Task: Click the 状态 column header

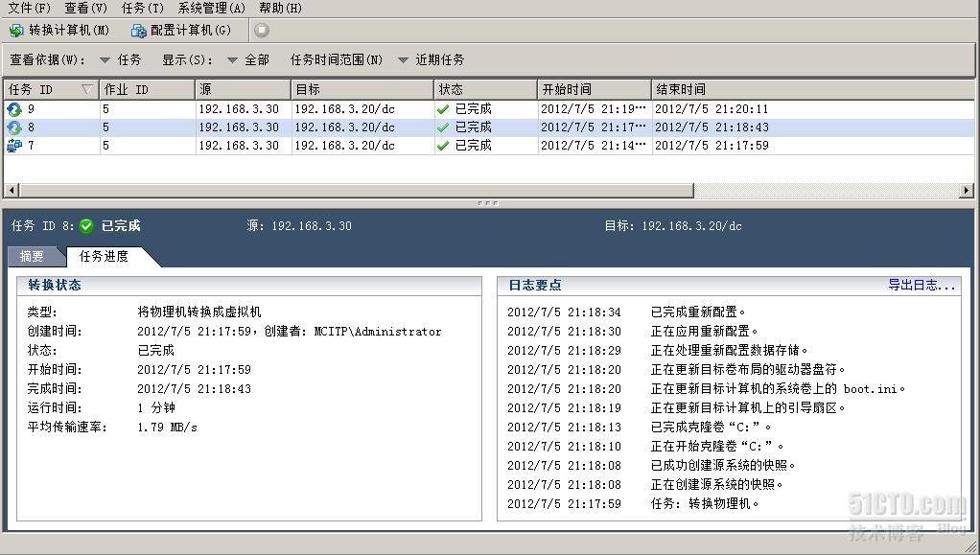Action: [x=485, y=89]
